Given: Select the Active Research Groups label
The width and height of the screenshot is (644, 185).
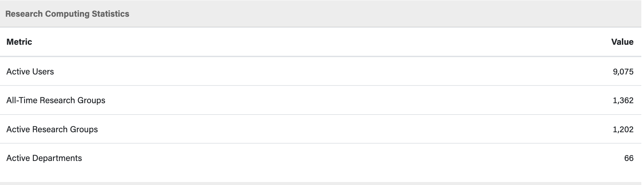Looking at the screenshot, I should pyautogui.click(x=52, y=129).
